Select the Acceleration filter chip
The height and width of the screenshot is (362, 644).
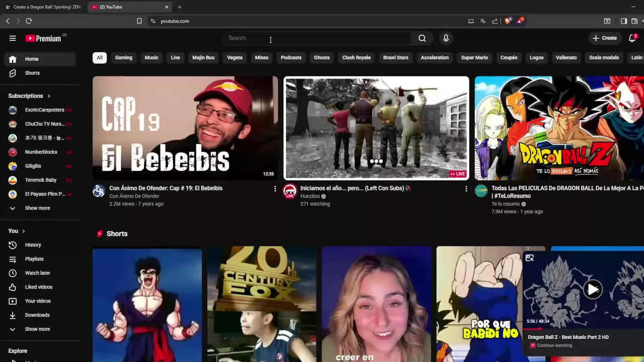click(x=435, y=58)
